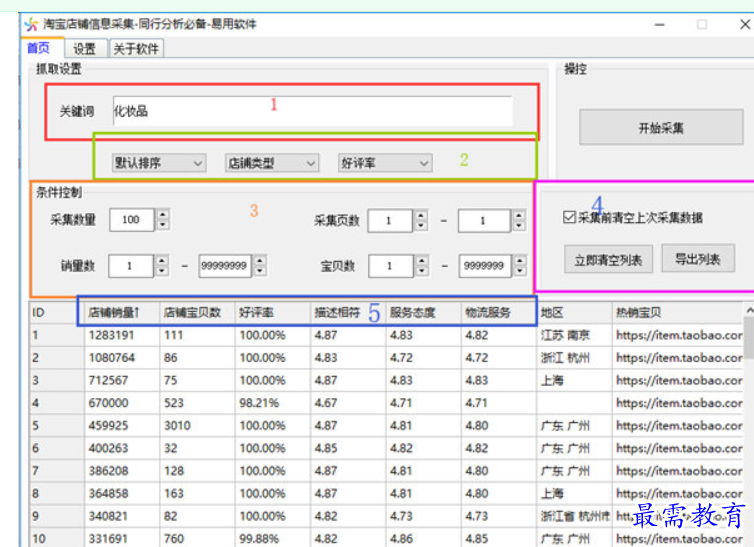Click the sales value 364858

pos(108,493)
